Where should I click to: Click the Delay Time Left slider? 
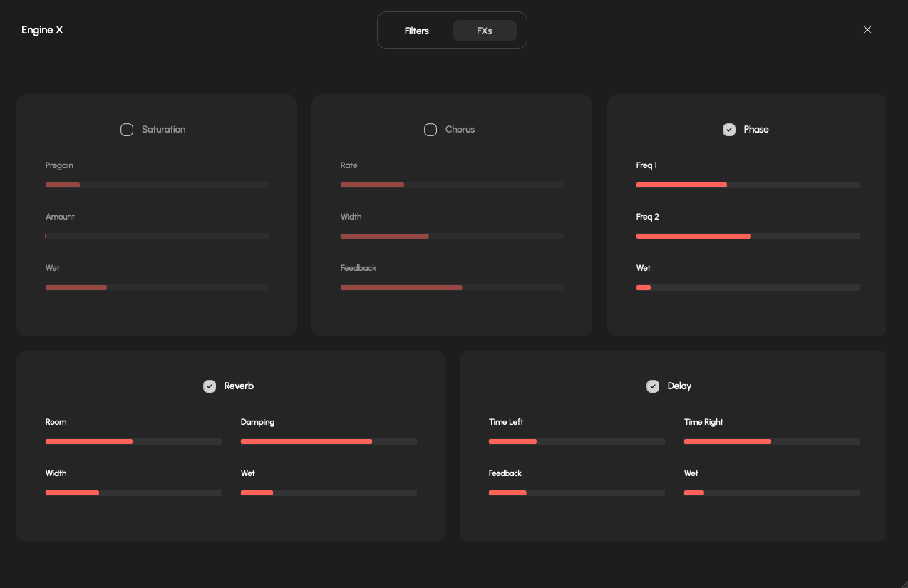click(577, 442)
